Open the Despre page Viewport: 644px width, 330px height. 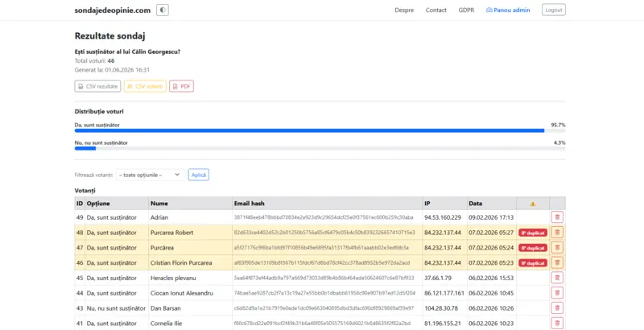point(404,10)
